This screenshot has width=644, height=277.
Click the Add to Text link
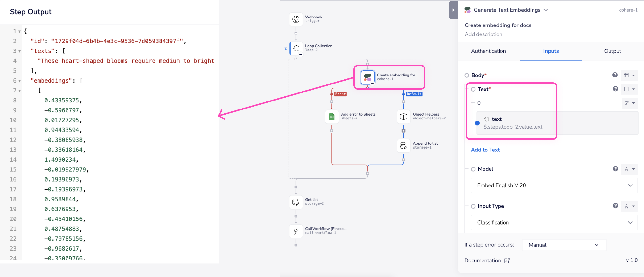(x=485, y=150)
